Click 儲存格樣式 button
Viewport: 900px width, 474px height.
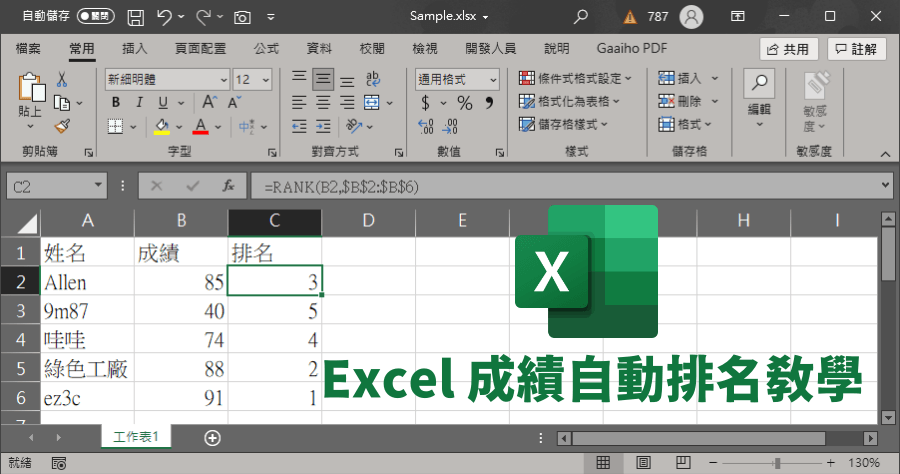(x=563, y=125)
